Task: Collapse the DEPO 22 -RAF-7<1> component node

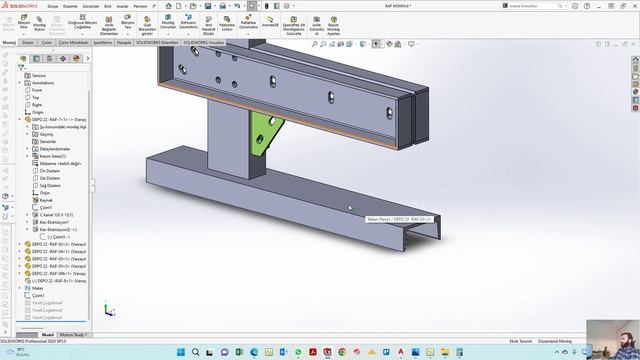Action: (20, 120)
